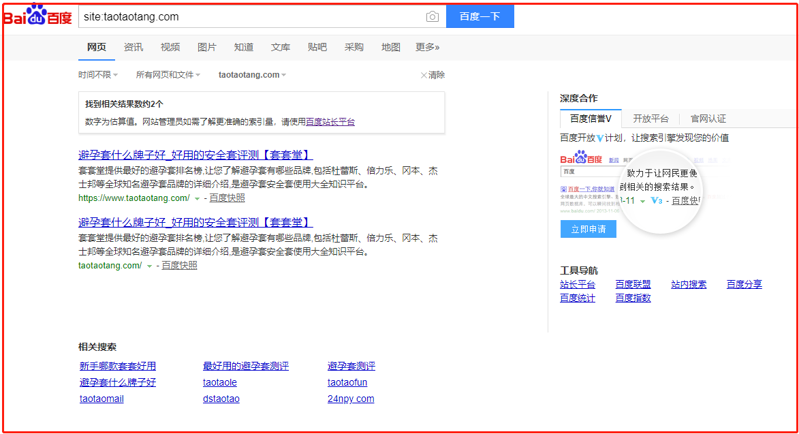Screen dimensions: 799x434
Task: Open the 所有网页和文件 dropdown
Action: (168, 75)
